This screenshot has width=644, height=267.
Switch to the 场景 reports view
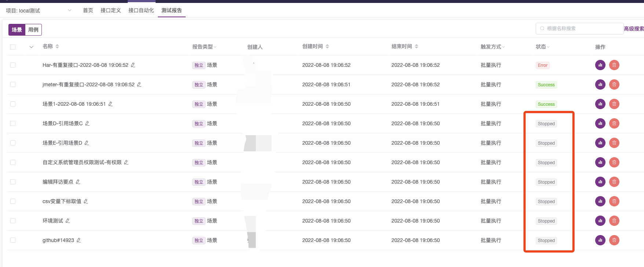[17, 30]
